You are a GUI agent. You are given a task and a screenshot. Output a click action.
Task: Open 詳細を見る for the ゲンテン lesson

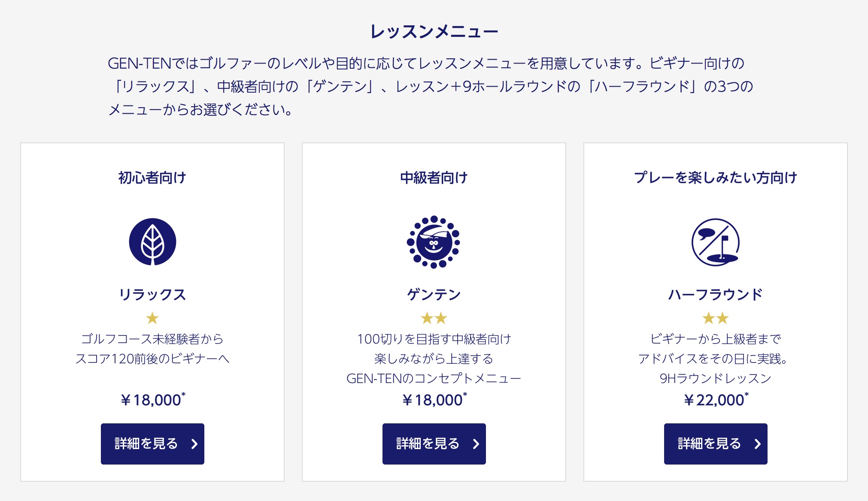pyautogui.click(x=434, y=444)
